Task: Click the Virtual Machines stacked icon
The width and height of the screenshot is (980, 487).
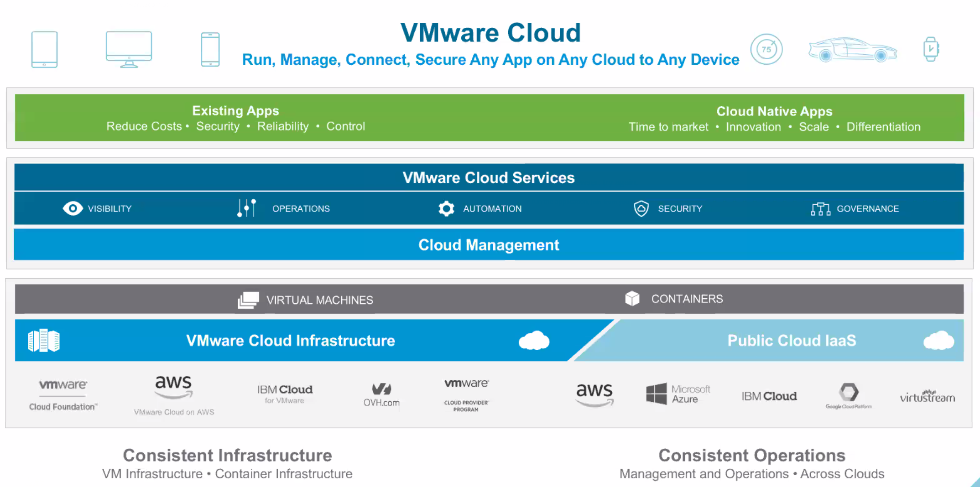Action: click(248, 300)
